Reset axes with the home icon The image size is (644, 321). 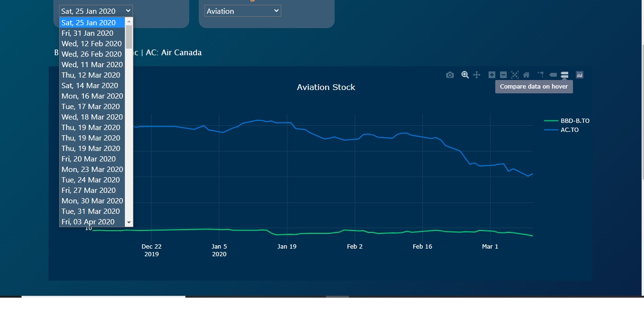[x=526, y=75]
